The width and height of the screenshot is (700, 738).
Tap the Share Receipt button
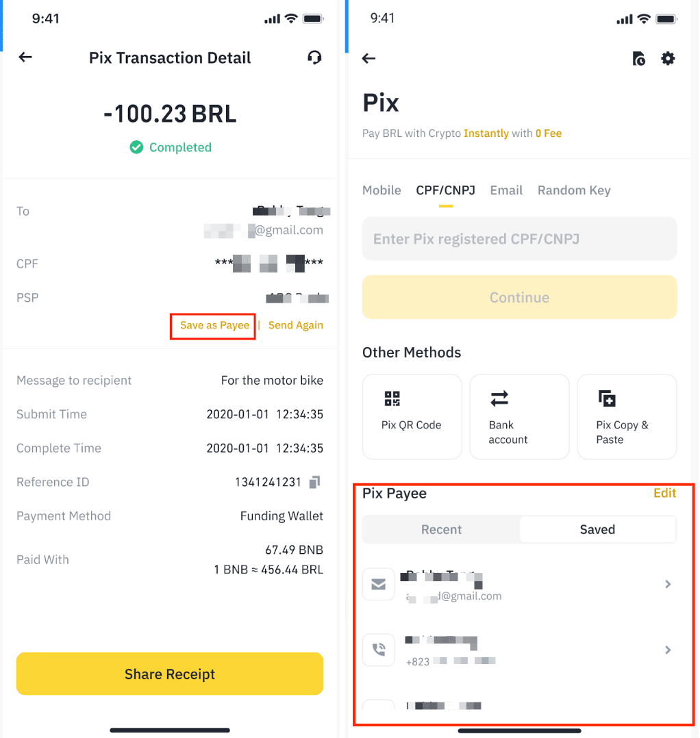tap(170, 674)
